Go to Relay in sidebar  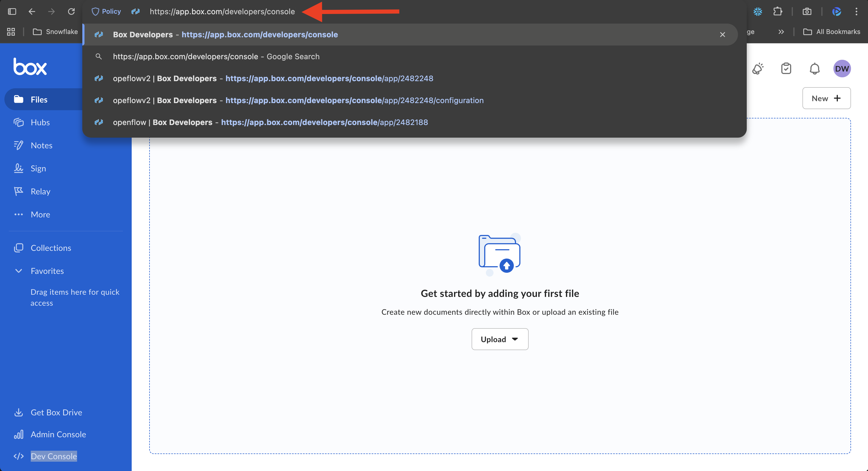(40, 191)
